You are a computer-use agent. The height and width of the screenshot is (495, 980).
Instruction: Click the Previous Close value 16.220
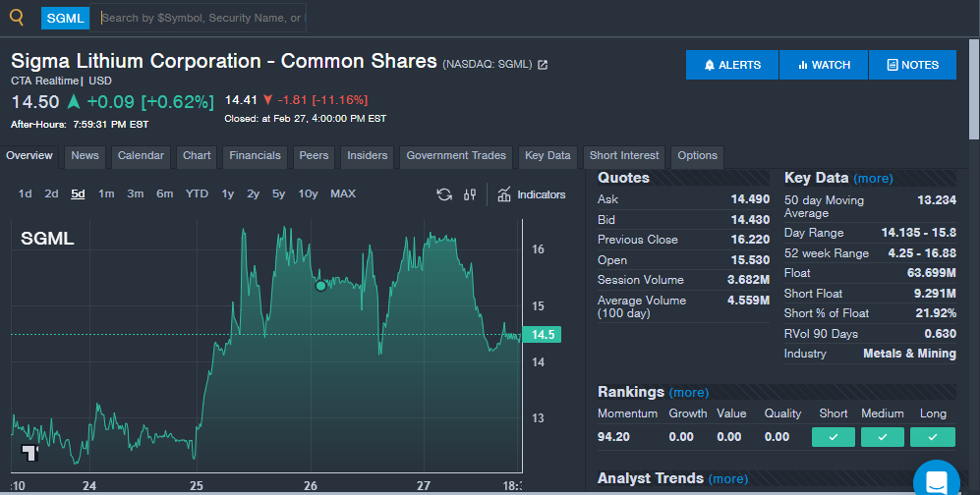tap(750, 240)
